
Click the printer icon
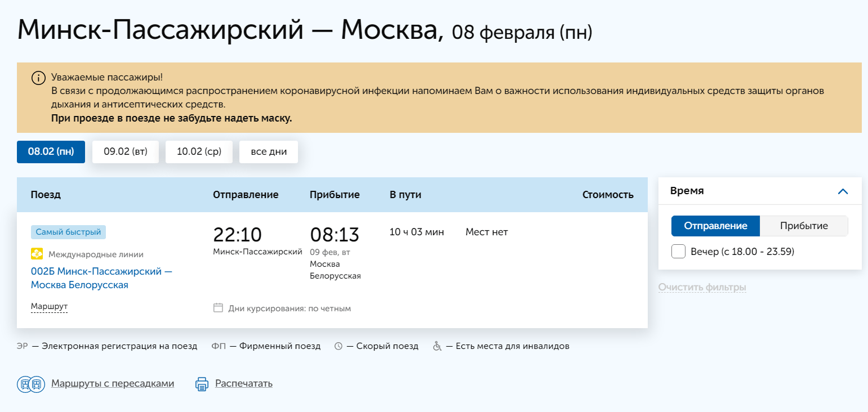(x=202, y=384)
